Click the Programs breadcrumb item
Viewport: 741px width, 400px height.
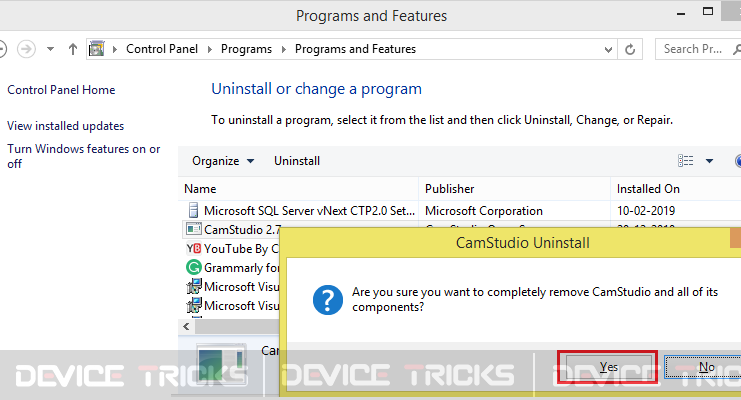[x=246, y=49]
